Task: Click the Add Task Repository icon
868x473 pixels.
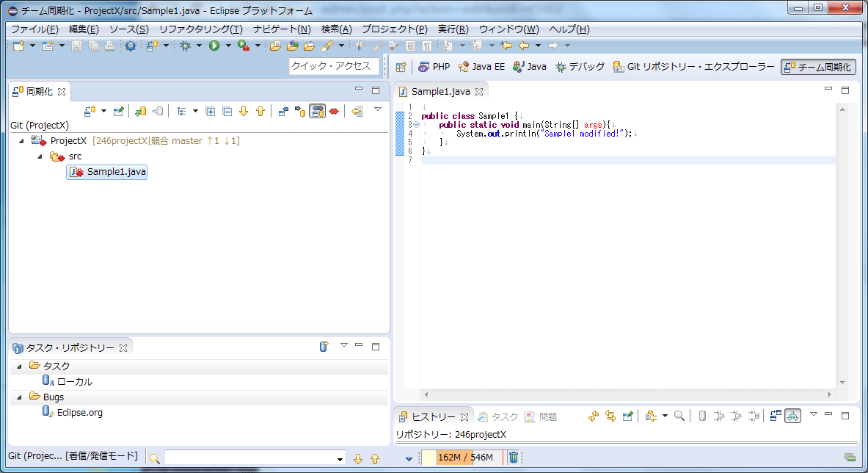Action: coord(324,346)
